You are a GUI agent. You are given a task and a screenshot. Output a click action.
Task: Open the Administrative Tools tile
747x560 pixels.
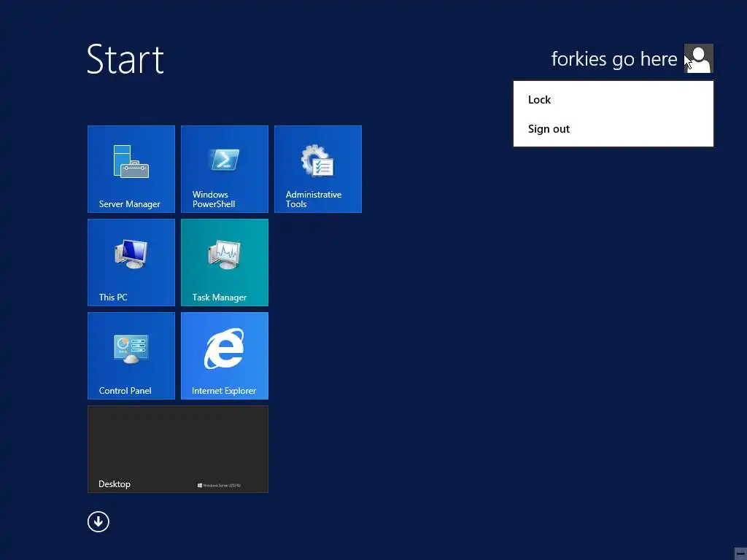click(x=318, y=169)
